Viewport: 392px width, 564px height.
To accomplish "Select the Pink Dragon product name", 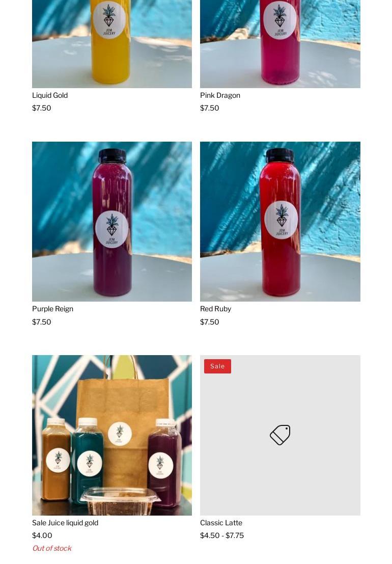I will pyautogui.click(x=220, y=95).
